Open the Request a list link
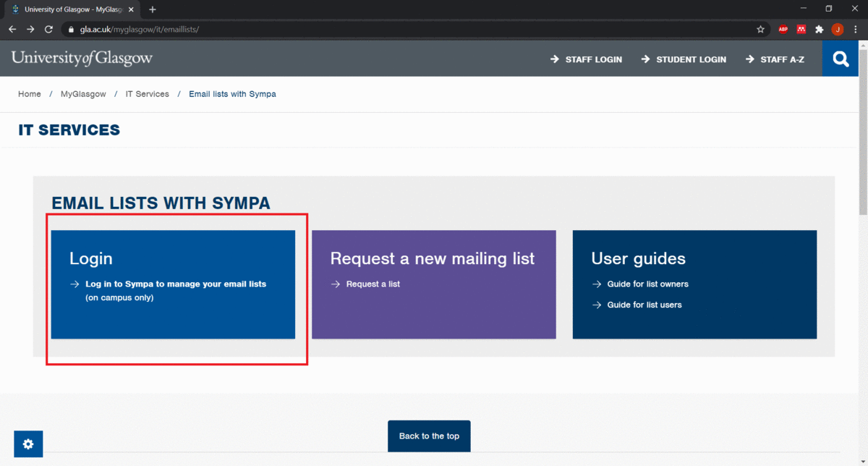The width and height of the screenshot is (868, 466). pos(373,284)
